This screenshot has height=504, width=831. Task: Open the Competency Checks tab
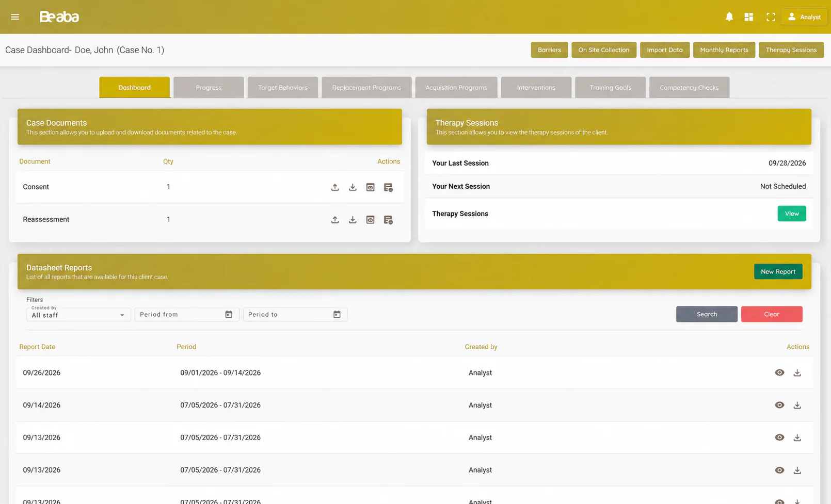(x=689, y=88)
